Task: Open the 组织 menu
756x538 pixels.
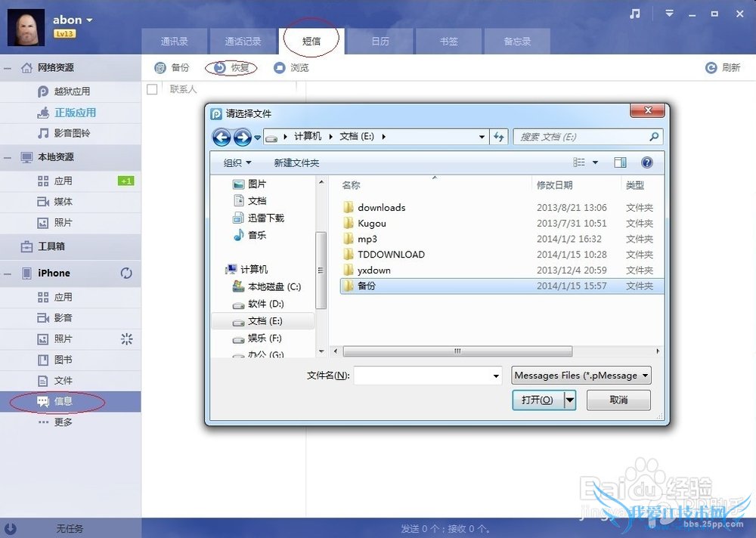Action: tap(237, 163)
